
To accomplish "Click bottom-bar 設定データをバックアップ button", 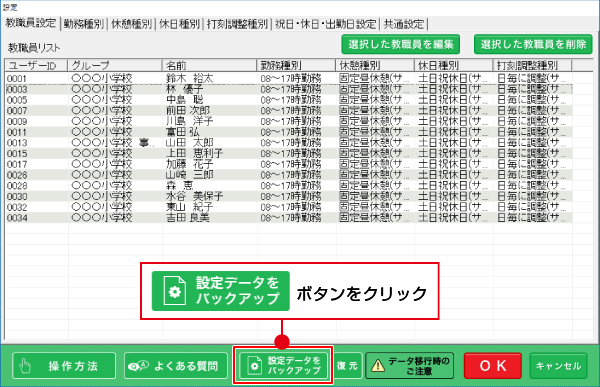I will point(283,366).
